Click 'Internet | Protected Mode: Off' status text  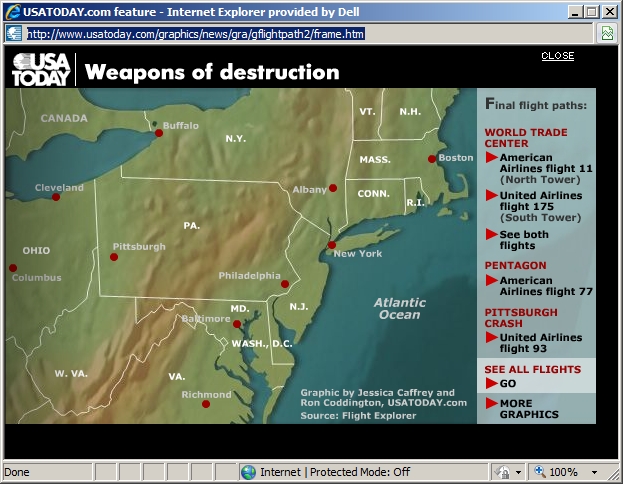[x=335, y=472]
